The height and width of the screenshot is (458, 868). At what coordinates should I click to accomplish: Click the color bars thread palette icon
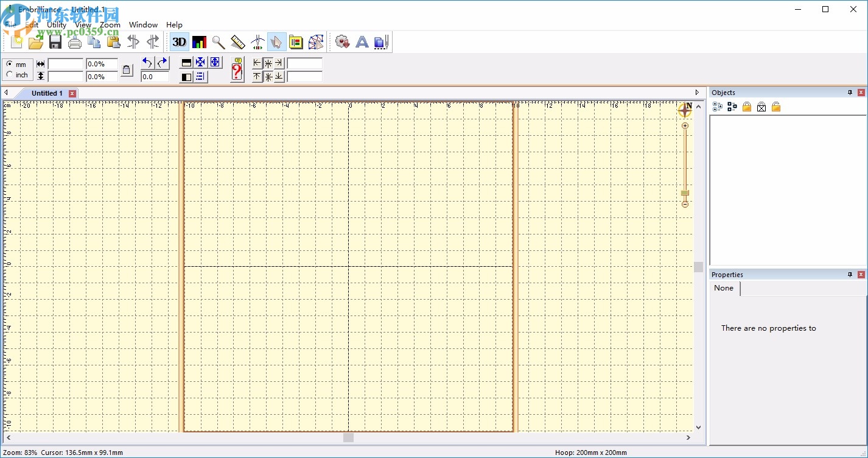[x=199, y=42]
